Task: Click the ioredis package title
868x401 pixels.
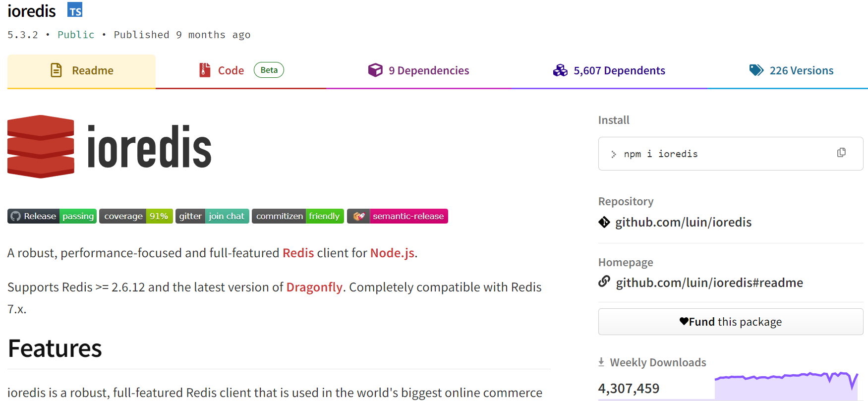Action: click(32, 10)
